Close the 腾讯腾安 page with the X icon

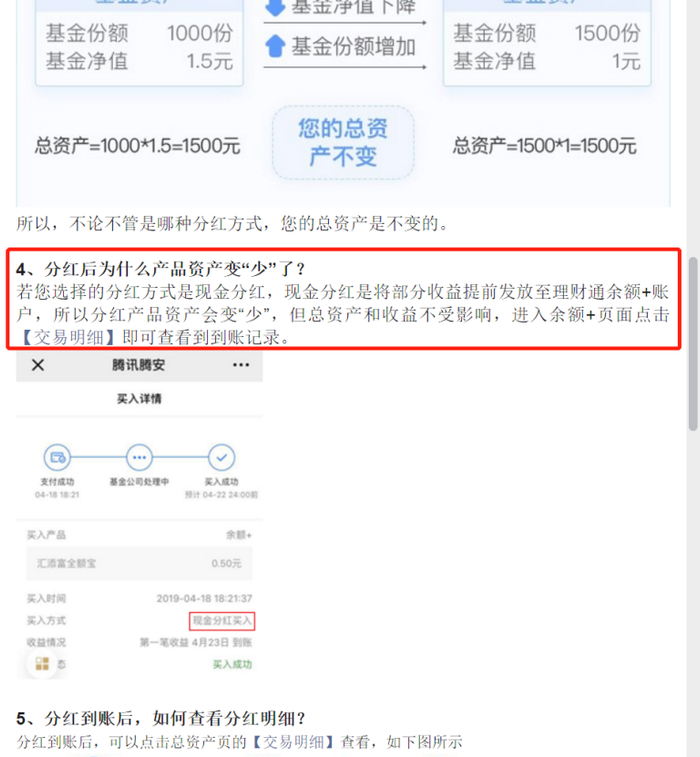tap(38, 365)
